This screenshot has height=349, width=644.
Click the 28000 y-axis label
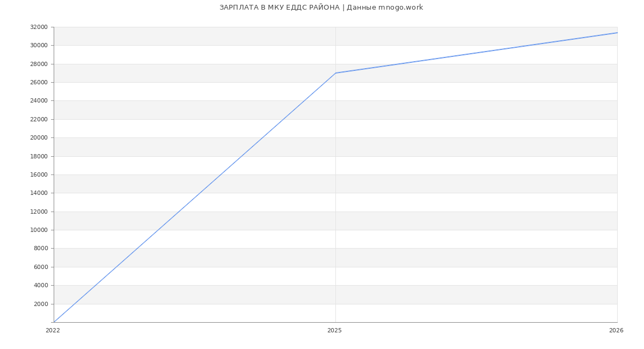click(39, 64)
